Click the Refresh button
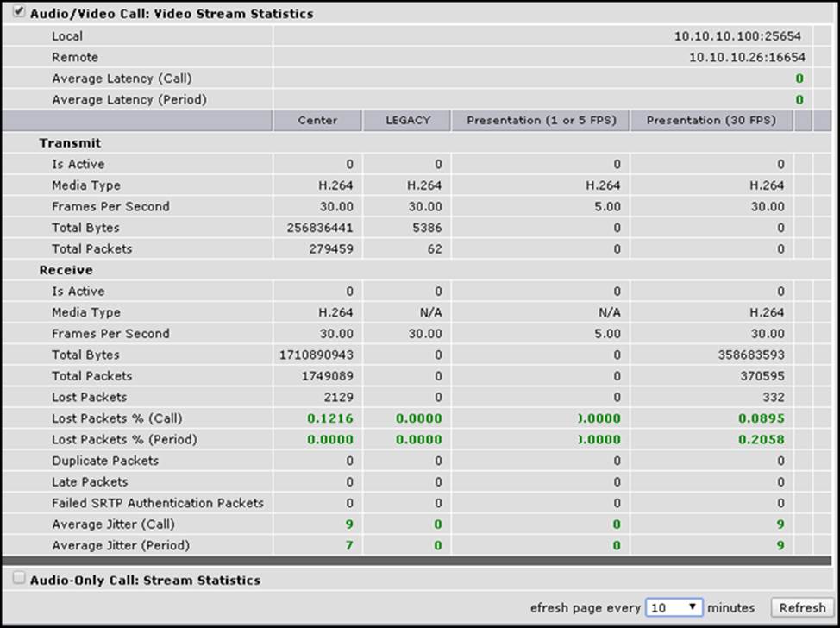 801,607
